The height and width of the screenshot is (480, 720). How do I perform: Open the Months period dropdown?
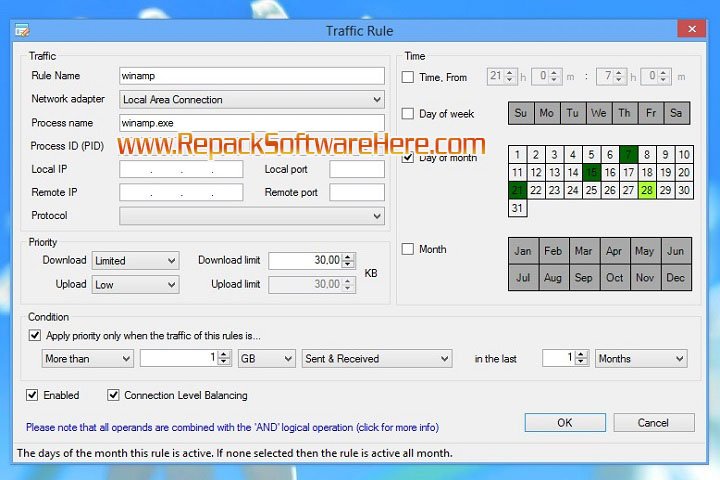pos(641,359)
